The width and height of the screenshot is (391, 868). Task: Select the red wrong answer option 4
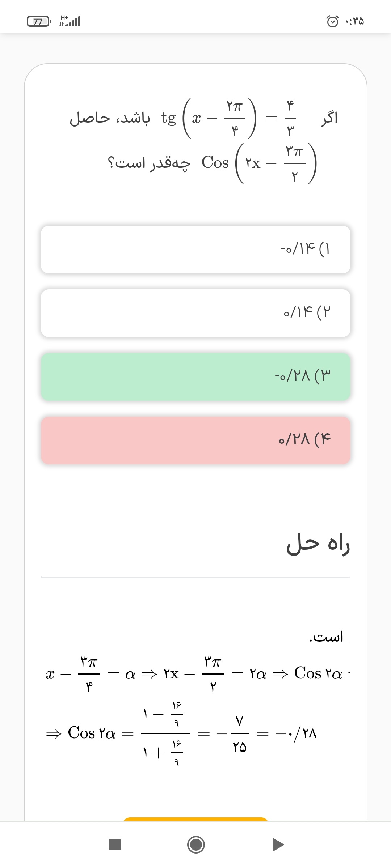pyautogui.click(x=195, y=441)
